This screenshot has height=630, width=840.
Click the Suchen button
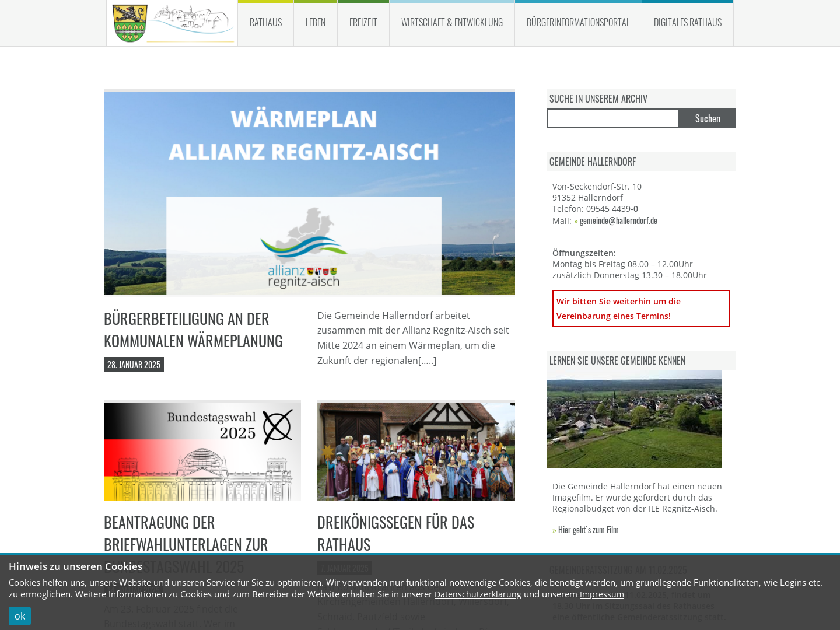click(x=708, y=118)
